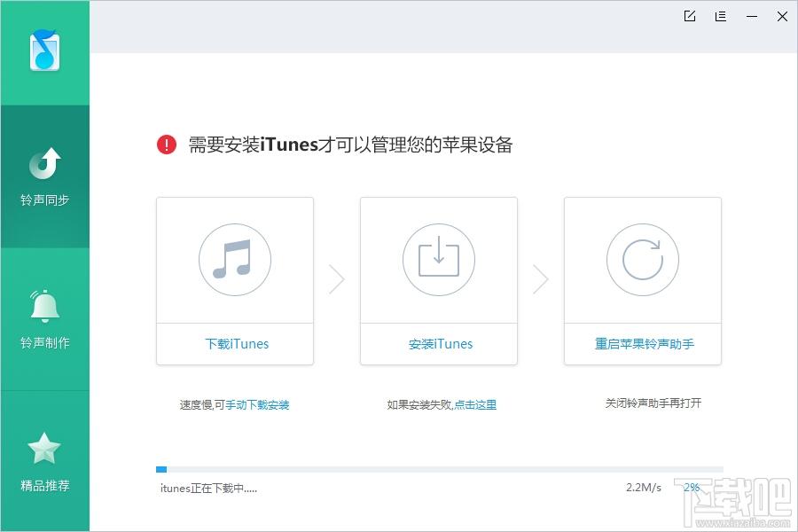This screenshot has width=798, height=532.
Task: Click the 下载iTunes button
Action: pos(237,344)
